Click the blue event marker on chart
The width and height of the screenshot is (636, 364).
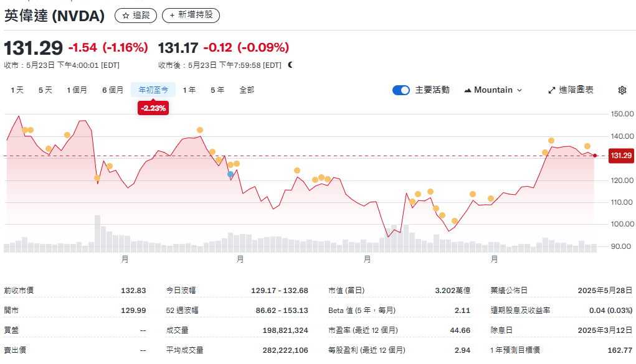pyautogui.click(x=230, y=174)
